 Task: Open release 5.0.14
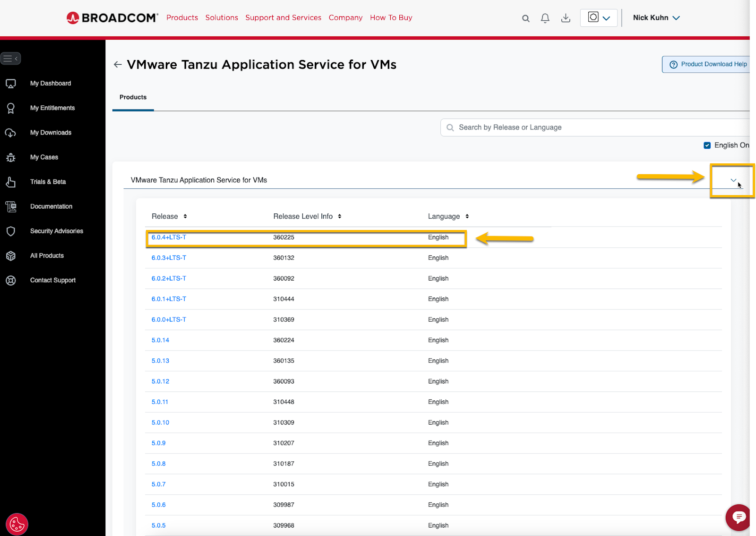click(160, 340)
